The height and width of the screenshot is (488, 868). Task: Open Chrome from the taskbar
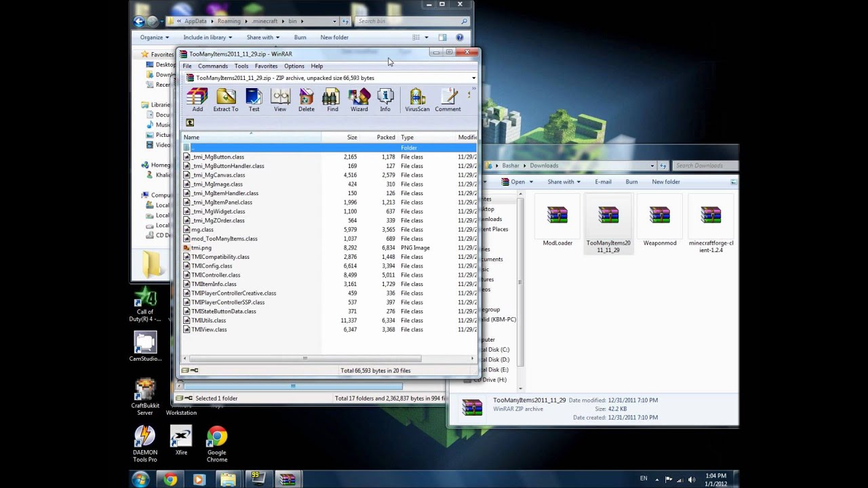point(170,479)
